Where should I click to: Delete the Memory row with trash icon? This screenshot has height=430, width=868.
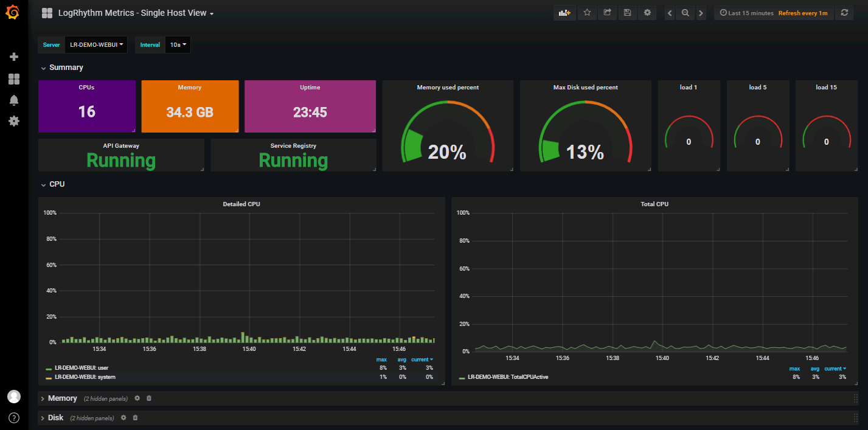[x=148, y=398]
